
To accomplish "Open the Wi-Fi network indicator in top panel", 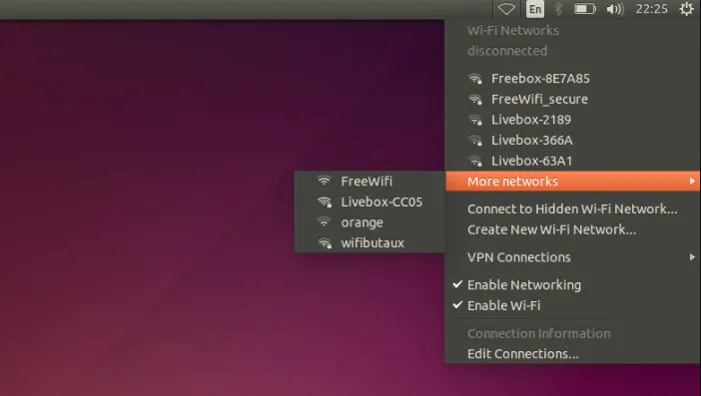I will (x=507, y=9).
